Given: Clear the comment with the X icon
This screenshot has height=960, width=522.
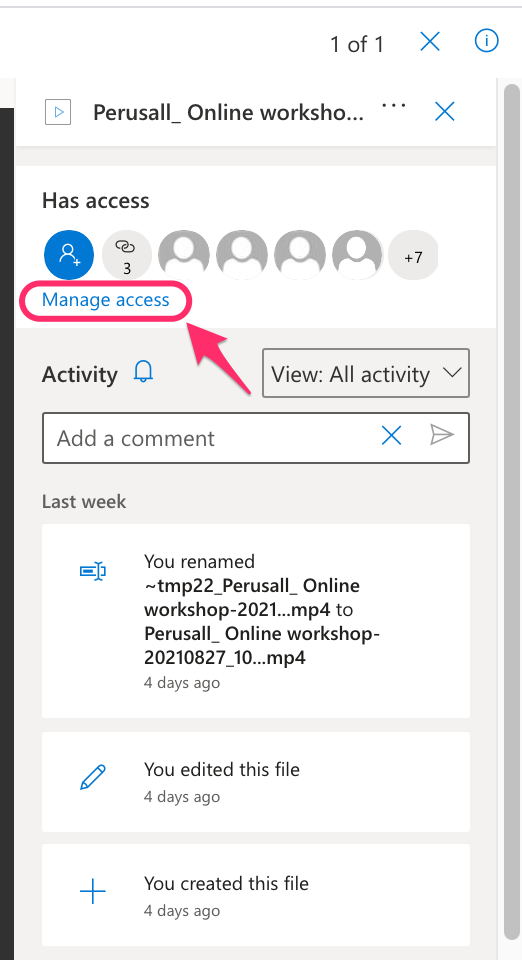Looking at the screenshot, I should pos(392,436).
